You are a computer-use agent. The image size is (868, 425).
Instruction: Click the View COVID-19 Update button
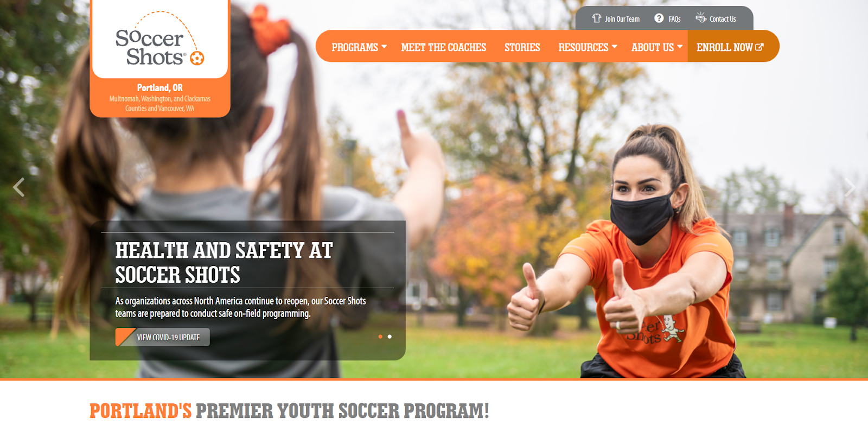163,337
